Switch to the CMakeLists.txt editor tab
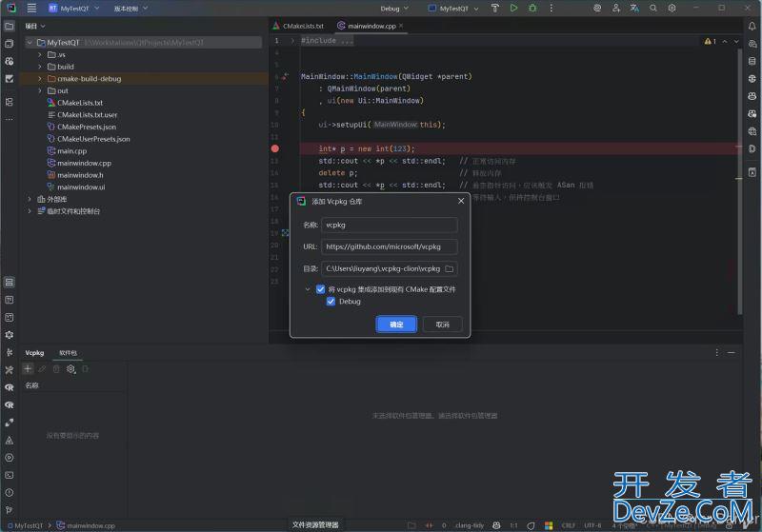The width and height of the screenshot is (762, 532). pos(298,26)
